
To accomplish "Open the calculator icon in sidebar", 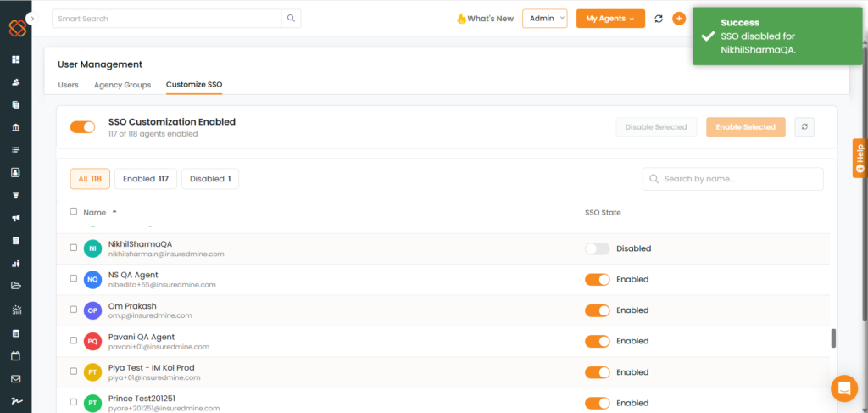I will (15, 333).
